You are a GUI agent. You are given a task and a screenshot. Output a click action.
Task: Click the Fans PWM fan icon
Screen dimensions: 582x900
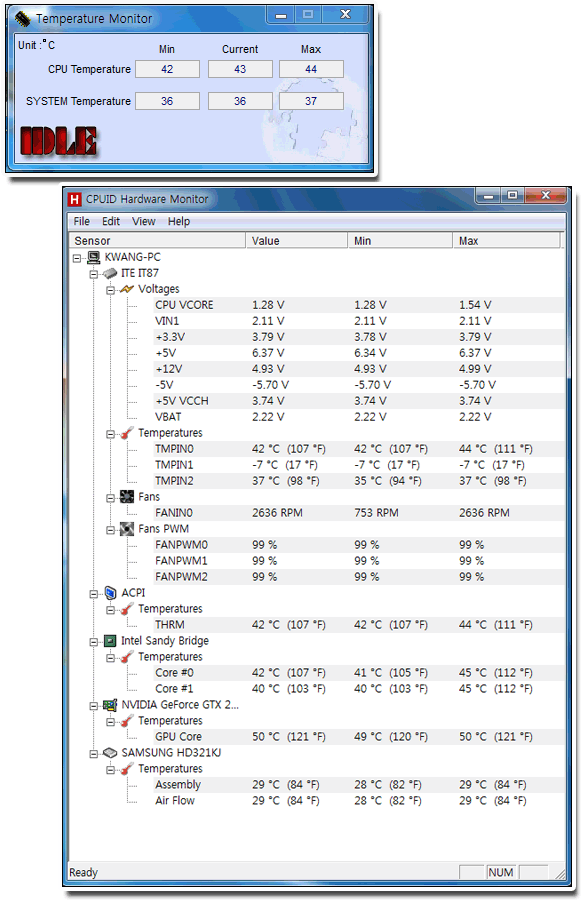[127, 529]
